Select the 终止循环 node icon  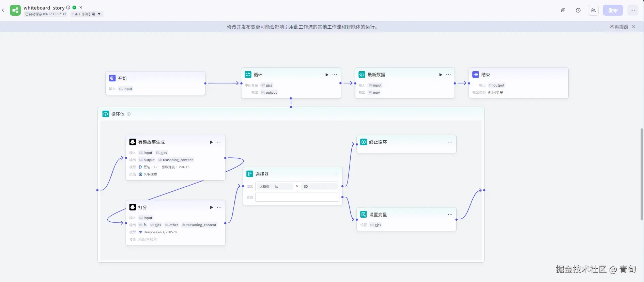364,142
